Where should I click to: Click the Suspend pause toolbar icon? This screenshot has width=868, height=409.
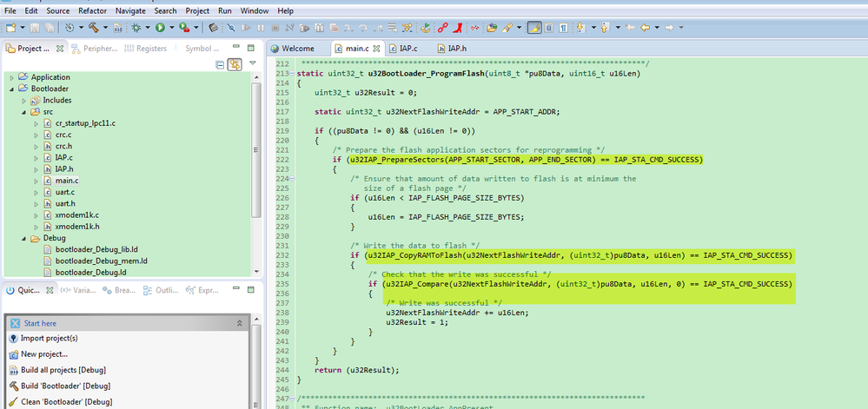click(260, 28)
